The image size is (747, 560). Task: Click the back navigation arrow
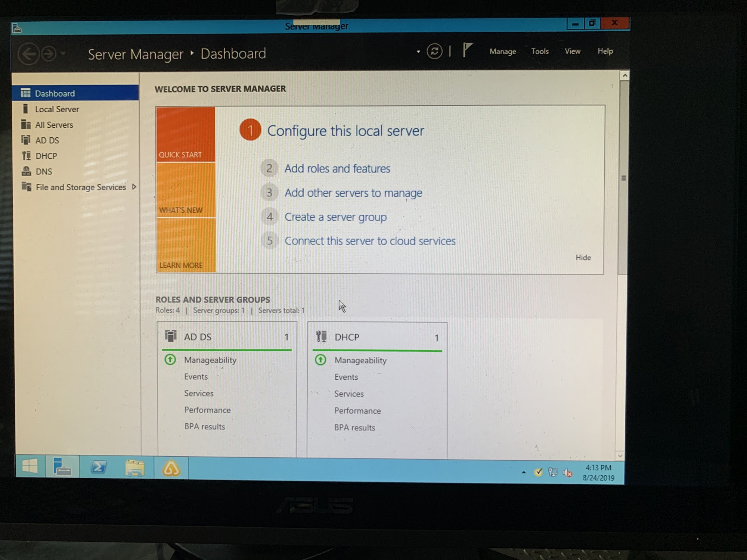(29, 54)
